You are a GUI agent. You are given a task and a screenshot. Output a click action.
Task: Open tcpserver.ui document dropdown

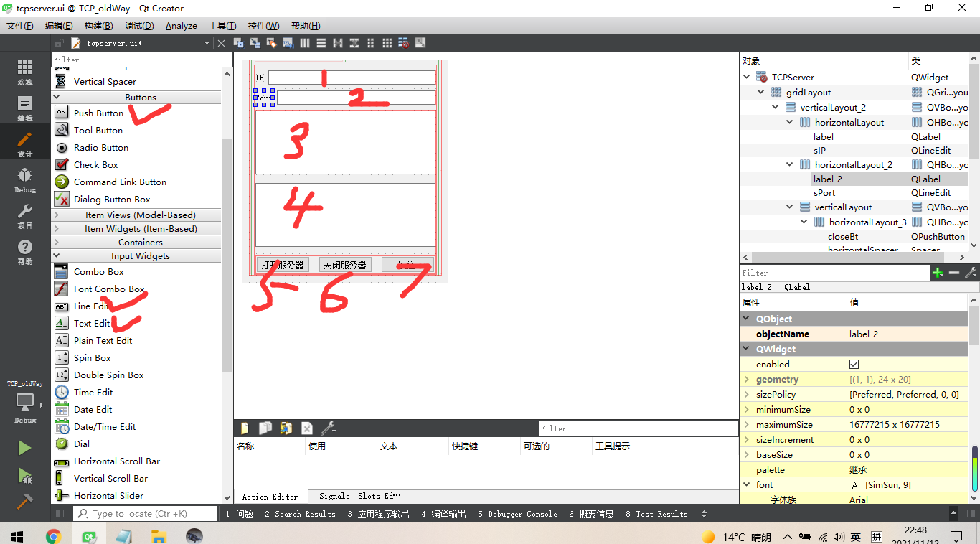pos(207,43)
